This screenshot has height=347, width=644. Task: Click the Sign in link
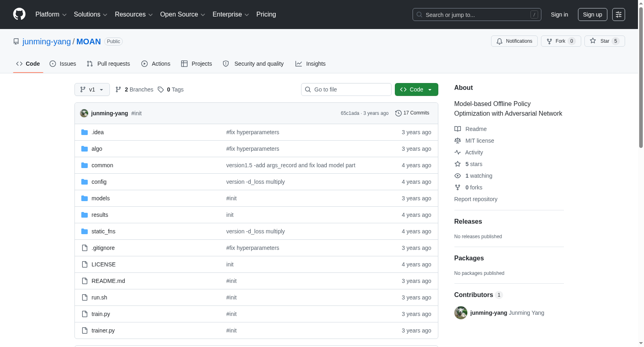pos(559,15)
